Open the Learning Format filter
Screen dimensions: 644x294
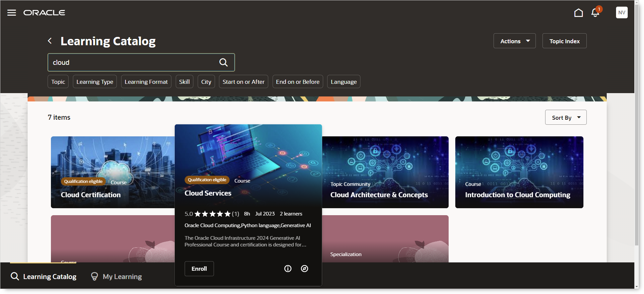pos(146,82)
